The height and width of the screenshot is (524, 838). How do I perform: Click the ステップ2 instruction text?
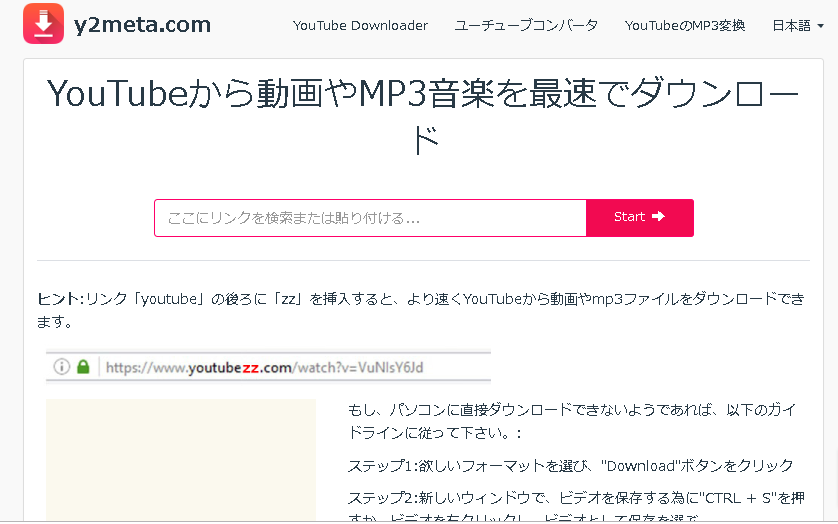tap(576, 506)
